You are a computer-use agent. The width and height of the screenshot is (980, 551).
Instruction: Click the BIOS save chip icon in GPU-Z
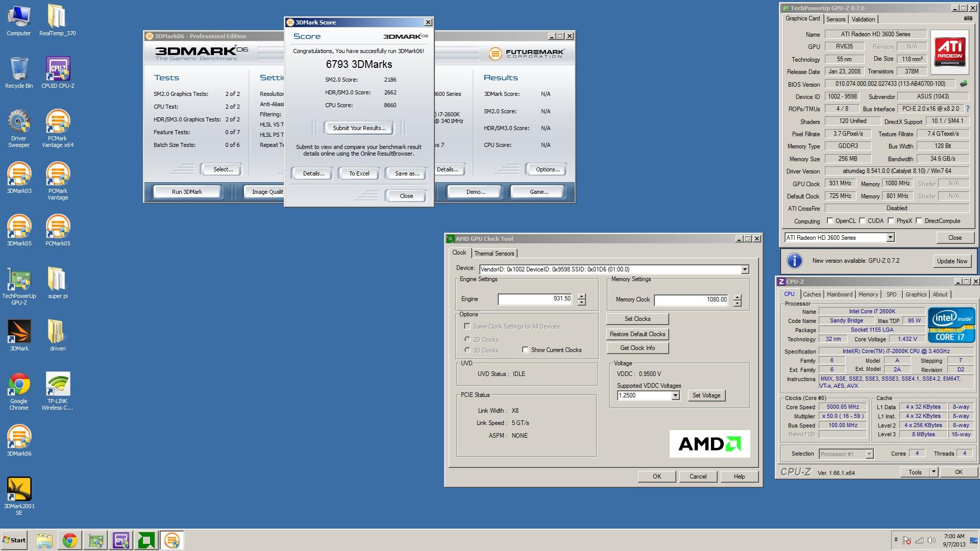tap(964, 83)
